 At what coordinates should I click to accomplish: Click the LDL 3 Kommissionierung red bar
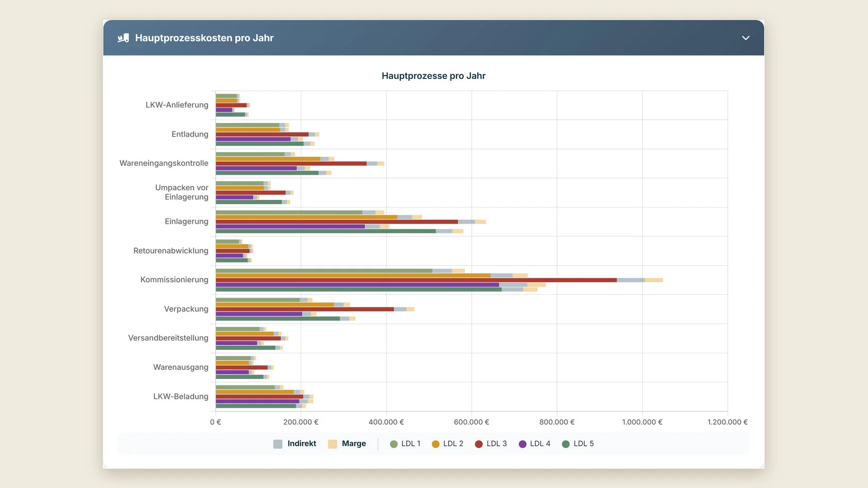416,280
